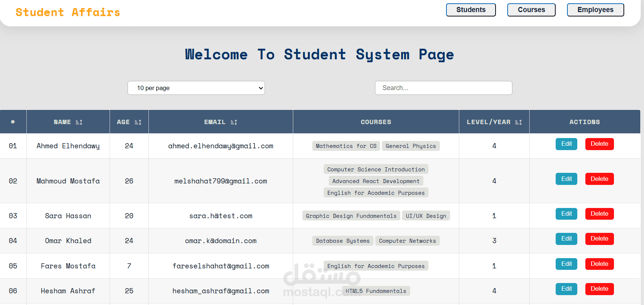The width and height of the screenshot is (644, 305).
Task: Click the Computer Networks course tag
Action: [407, 241]
